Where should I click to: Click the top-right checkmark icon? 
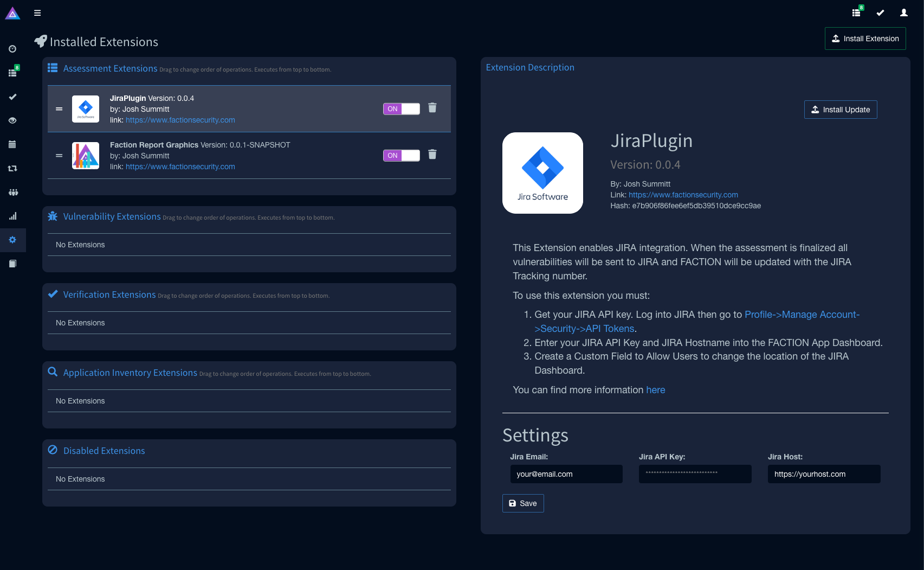880,13
